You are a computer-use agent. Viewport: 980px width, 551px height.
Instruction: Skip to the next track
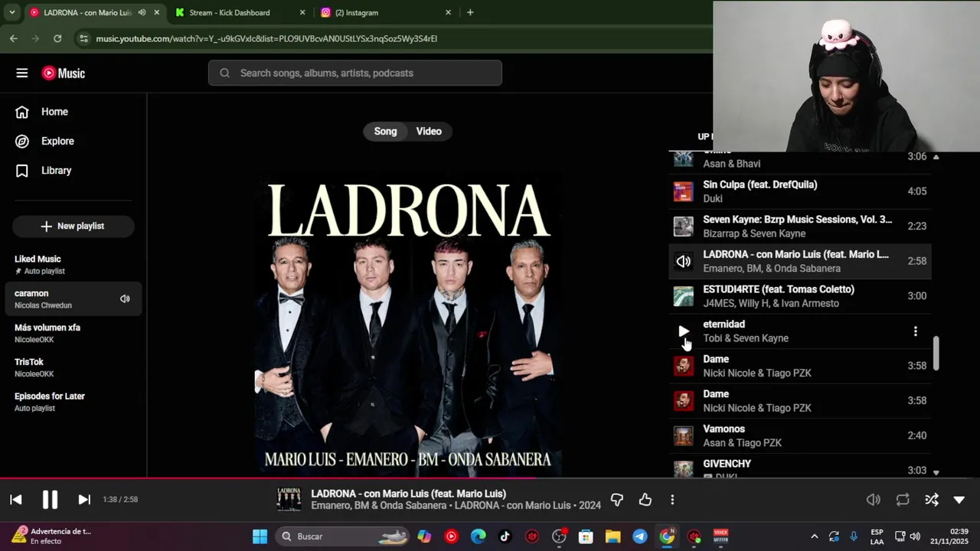84,500
